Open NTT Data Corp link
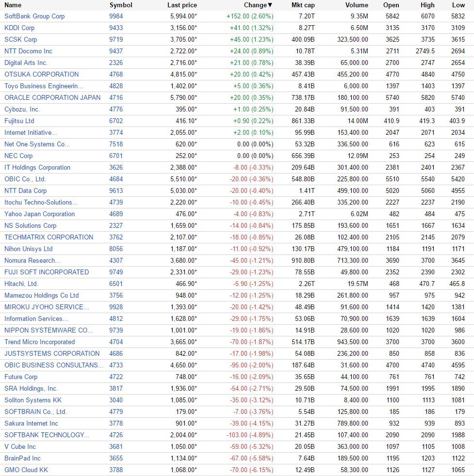 26,191
